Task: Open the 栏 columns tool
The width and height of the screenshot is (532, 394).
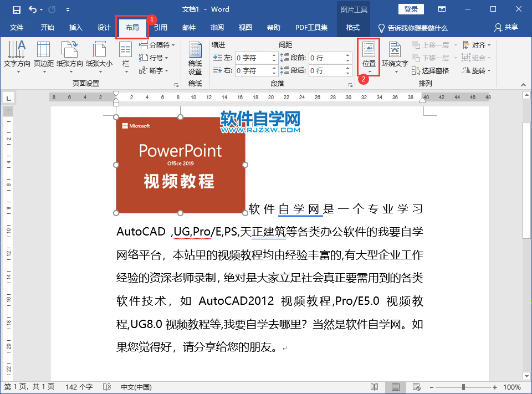Action: [126, 57]
